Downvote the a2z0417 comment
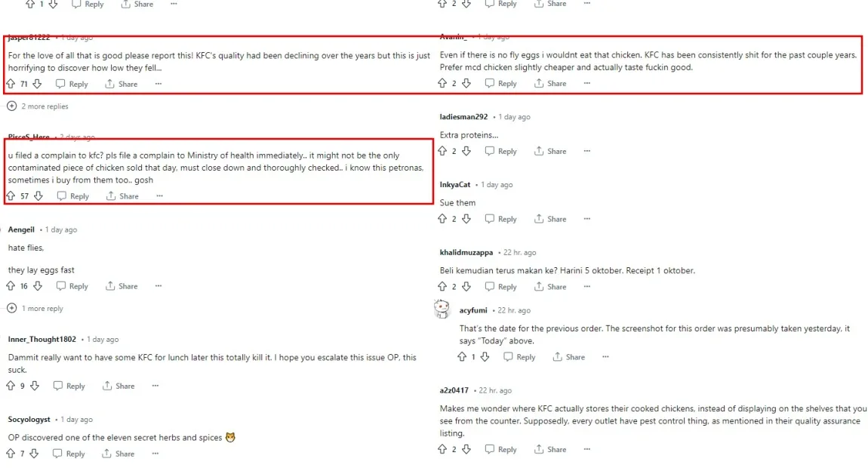Screen dimensions: 868x468 pos(466,449)
